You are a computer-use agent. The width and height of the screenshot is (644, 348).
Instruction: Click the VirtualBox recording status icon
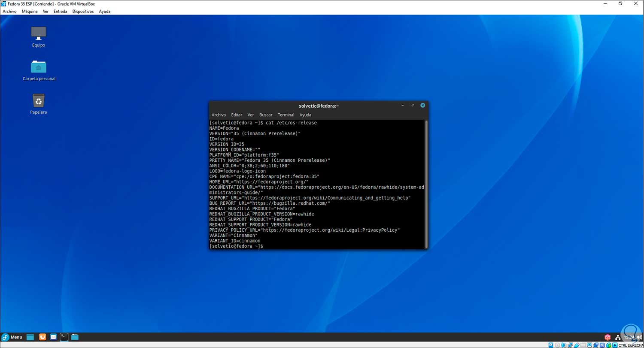point(596,345)
